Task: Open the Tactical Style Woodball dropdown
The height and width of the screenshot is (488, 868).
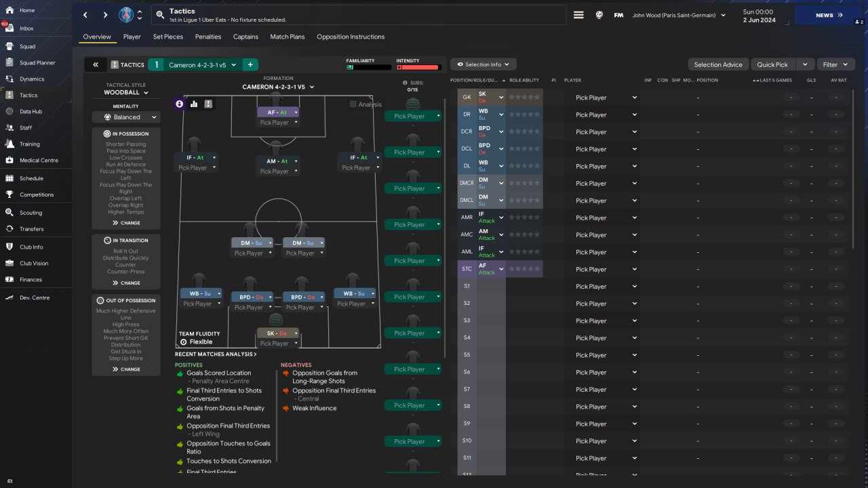Action: coord(126,93)
